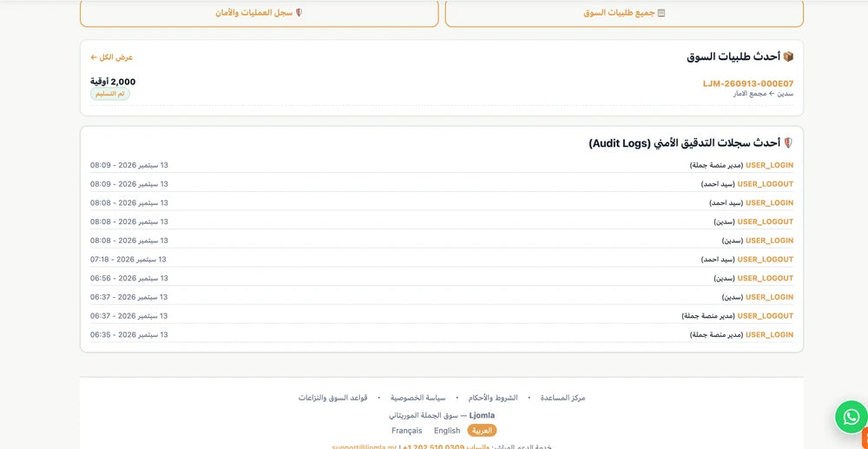Select USER_LOGIN entry by سدين at 08:08

(442, 241)
